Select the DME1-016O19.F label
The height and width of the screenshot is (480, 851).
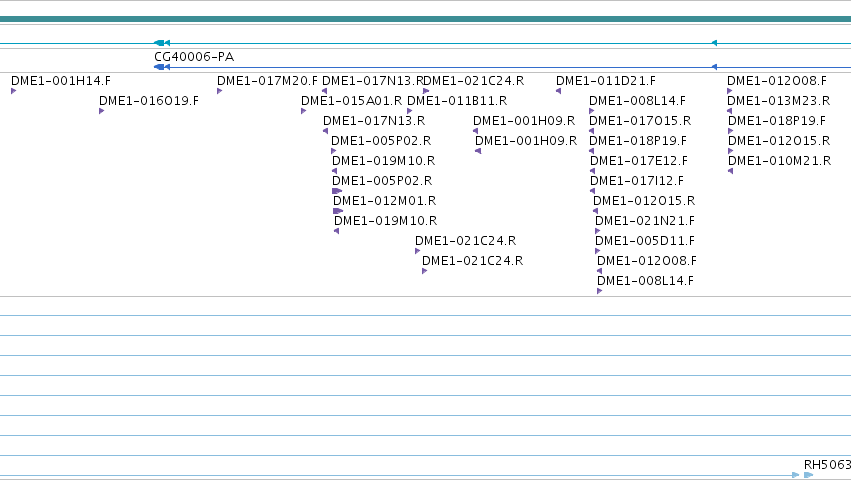(x=149, y=101)
